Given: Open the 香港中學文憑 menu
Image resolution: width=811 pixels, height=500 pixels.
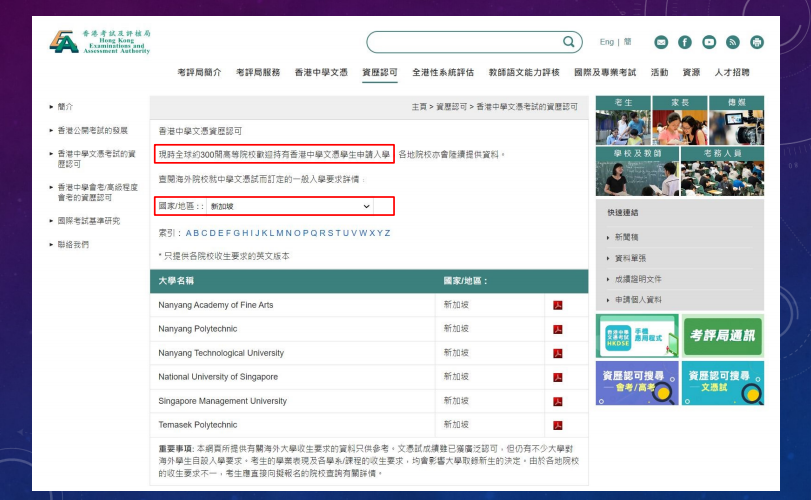Looking at the screenshot, I should click(321, 72).
